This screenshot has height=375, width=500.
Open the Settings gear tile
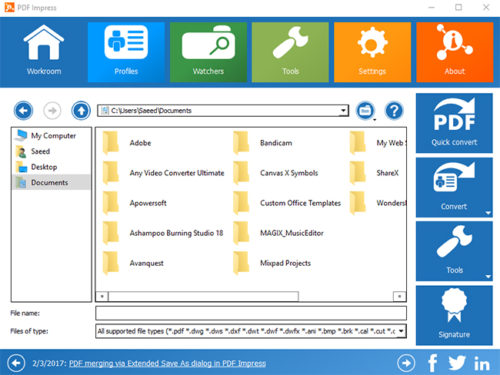point(372,52)
